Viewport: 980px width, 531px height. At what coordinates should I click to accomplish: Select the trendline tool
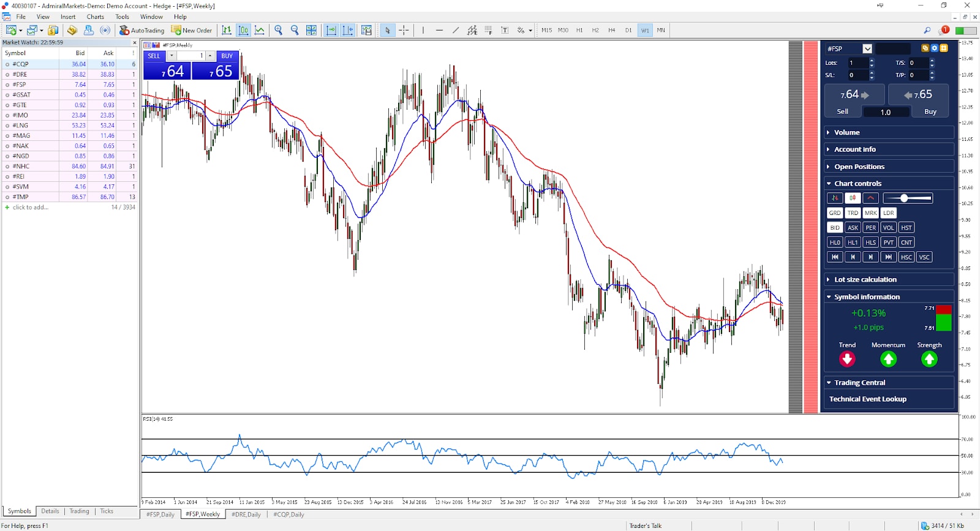456,30
